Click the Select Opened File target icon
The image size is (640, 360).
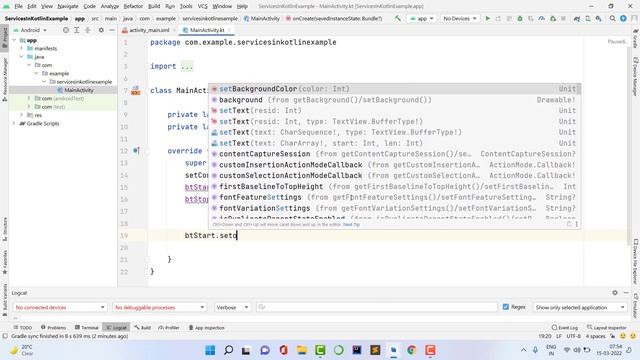coord(66,30)
